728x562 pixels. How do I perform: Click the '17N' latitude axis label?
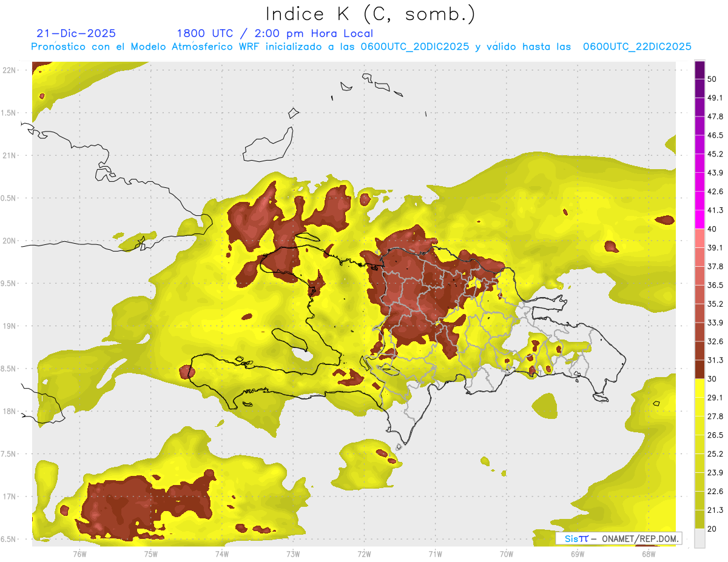click(9, 497)
